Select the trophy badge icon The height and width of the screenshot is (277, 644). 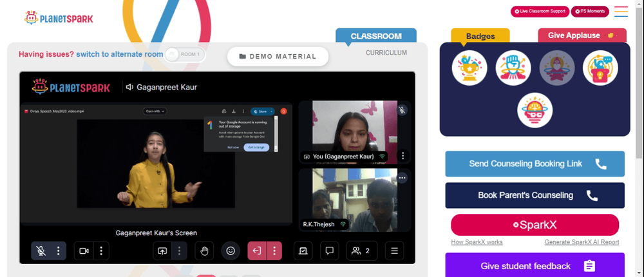click(x=469, y=68)
